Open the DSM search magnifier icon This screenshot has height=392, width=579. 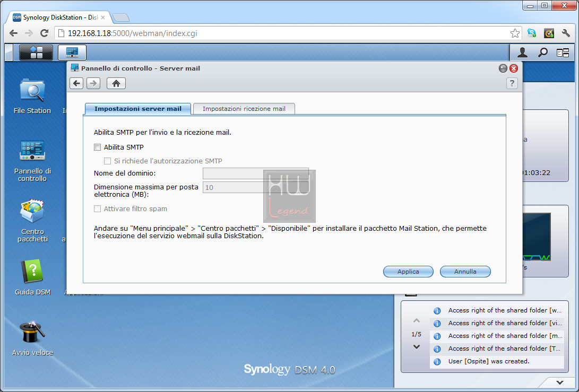click(x=542, y=53)
